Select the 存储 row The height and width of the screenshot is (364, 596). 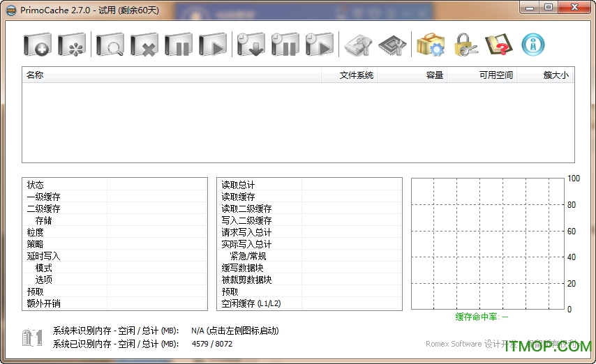(114, 220)
